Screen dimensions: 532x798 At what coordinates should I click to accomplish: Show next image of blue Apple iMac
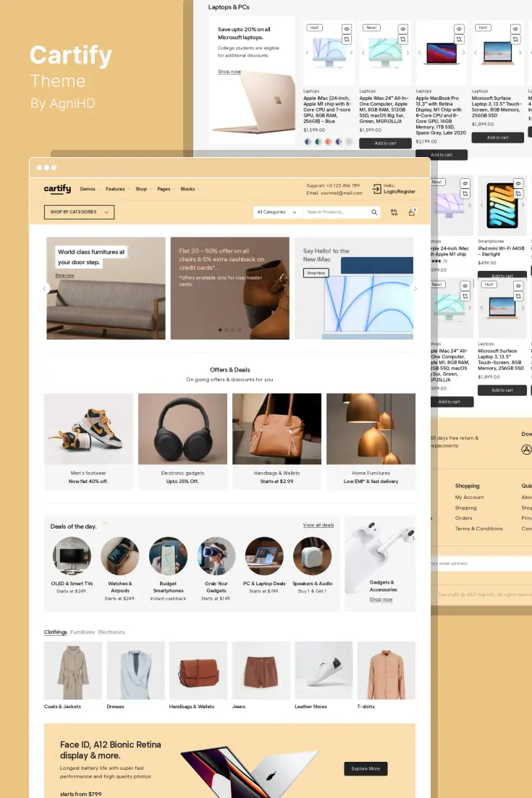click(x=351, y=52)
